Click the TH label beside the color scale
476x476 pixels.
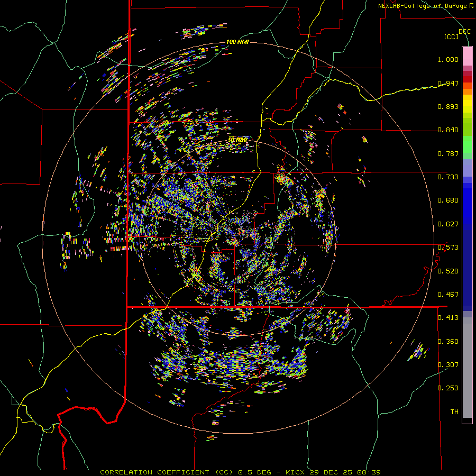[454, 411]
